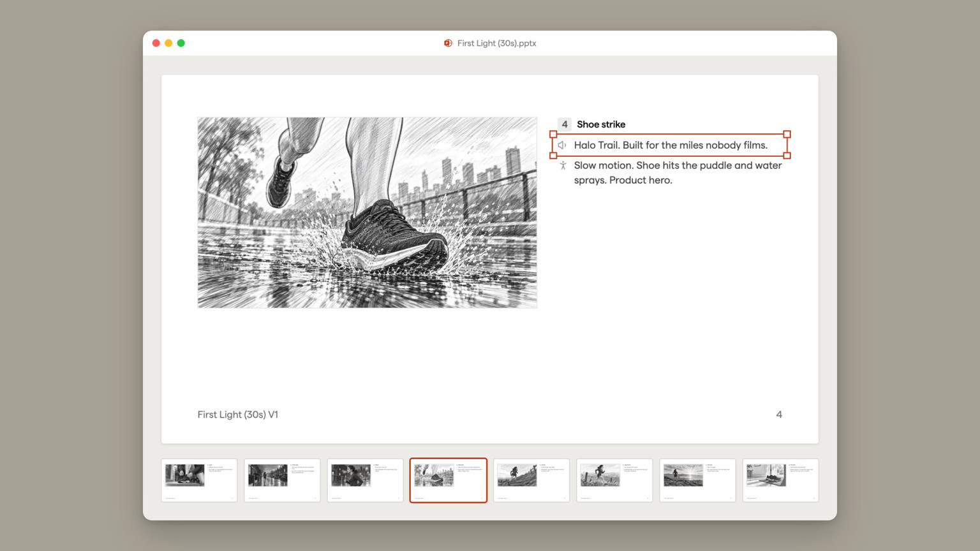Select the shot number 4 badge
This screenshot has height=551, width=980.
tap(565, 124)
